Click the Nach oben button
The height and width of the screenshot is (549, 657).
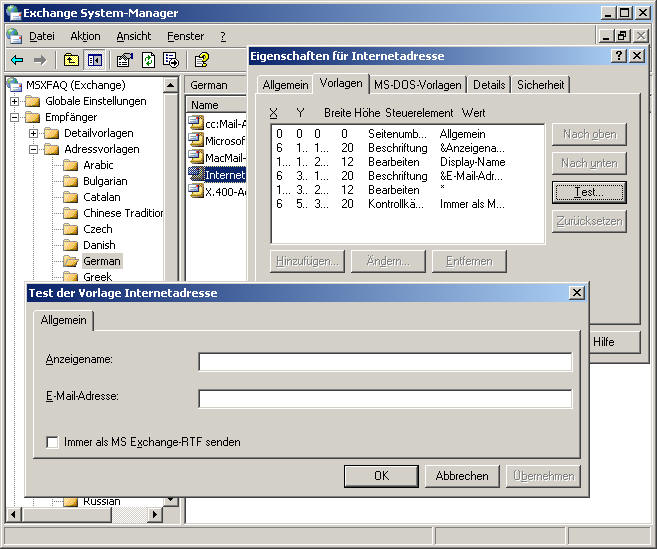(589, 134)
